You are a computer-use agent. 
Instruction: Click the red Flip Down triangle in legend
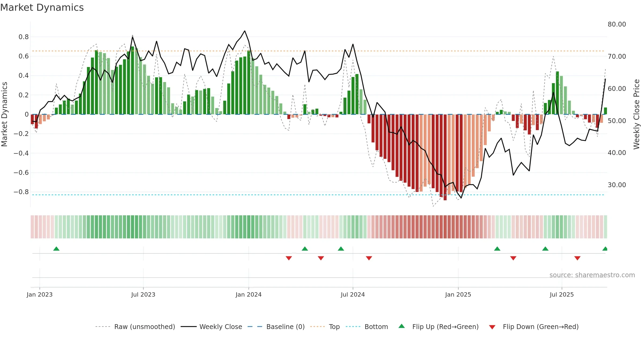tap(492, 327)
